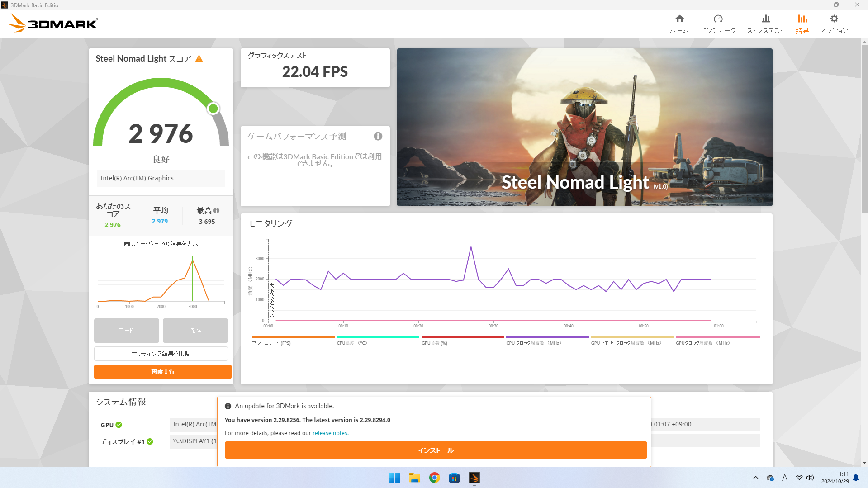Click the orange フレームレート color bar
Screen dimensions: 868x488
[293, 337]
